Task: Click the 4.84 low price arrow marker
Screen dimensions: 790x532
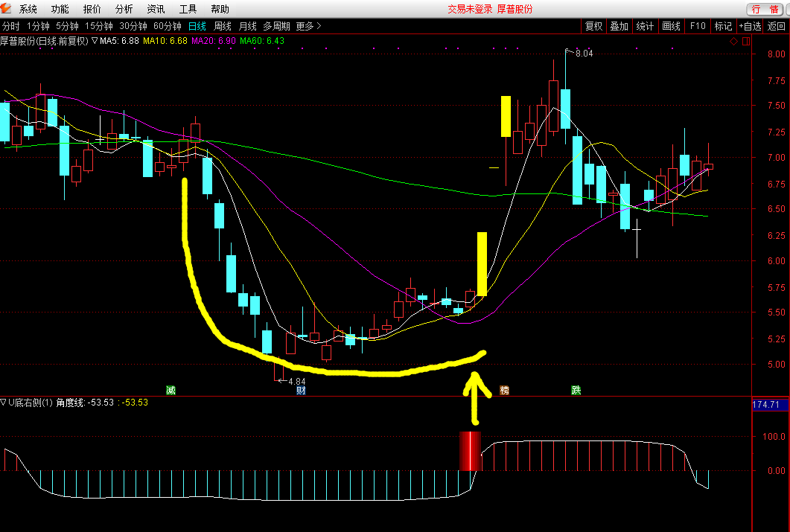Action: [292, 381]
